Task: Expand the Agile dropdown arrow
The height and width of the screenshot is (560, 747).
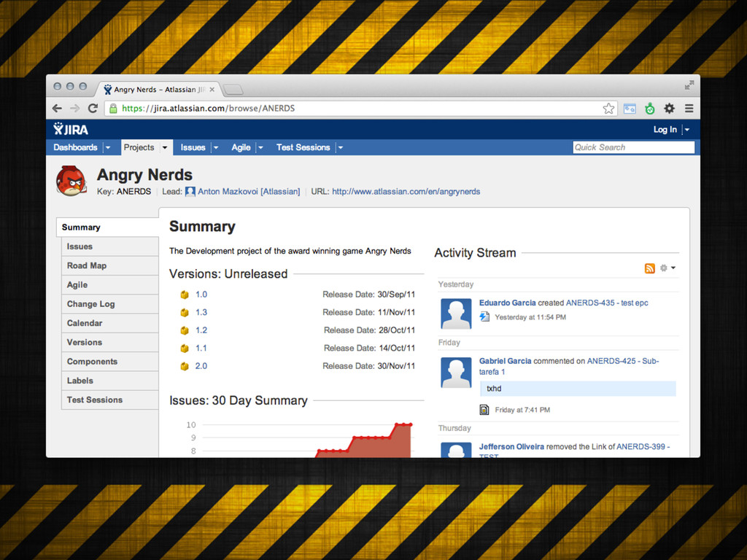Action: 260,147
